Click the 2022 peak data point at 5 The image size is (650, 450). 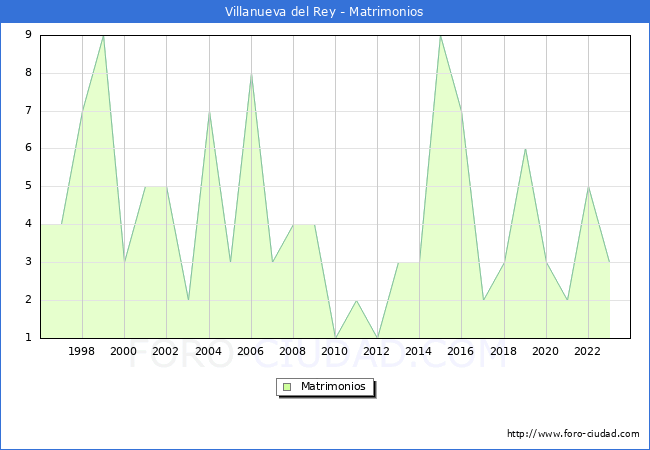coord(588,187)
